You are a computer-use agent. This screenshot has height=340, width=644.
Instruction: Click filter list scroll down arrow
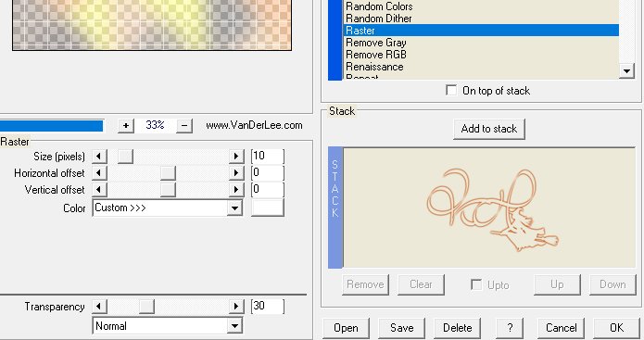pos(626,71)
